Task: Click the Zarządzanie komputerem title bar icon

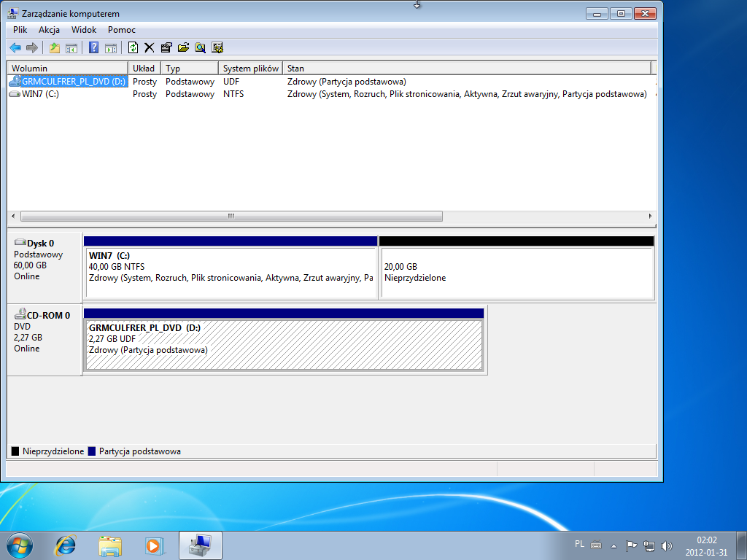Action: 13,13
